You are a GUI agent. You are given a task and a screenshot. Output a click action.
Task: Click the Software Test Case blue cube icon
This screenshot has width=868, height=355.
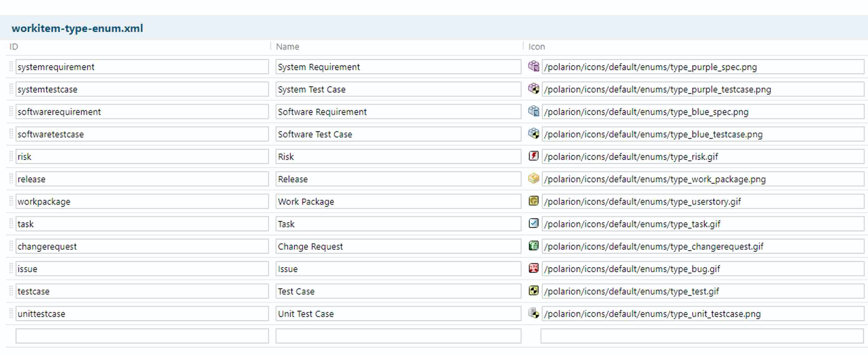click(534, 134)
